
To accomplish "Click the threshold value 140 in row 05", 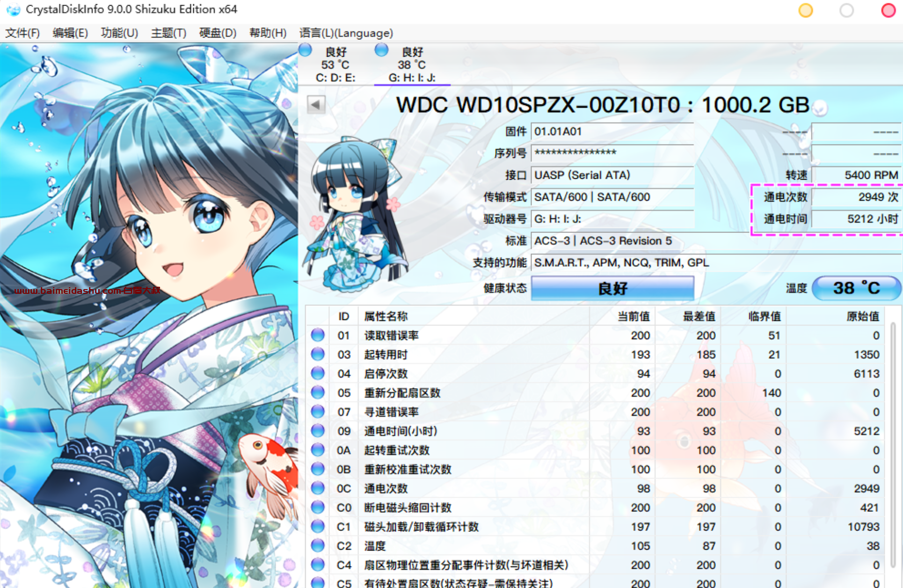I will tap(772, 393).
